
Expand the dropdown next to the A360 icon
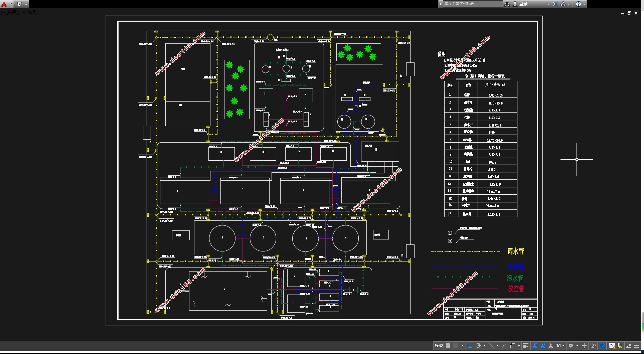(568, 4)
